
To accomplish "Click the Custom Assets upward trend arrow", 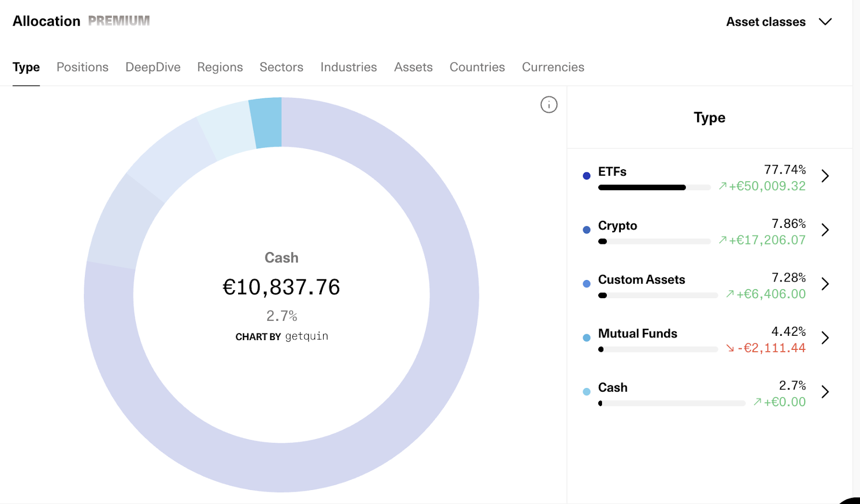I will pyautogui.click(x=730, y=294).
